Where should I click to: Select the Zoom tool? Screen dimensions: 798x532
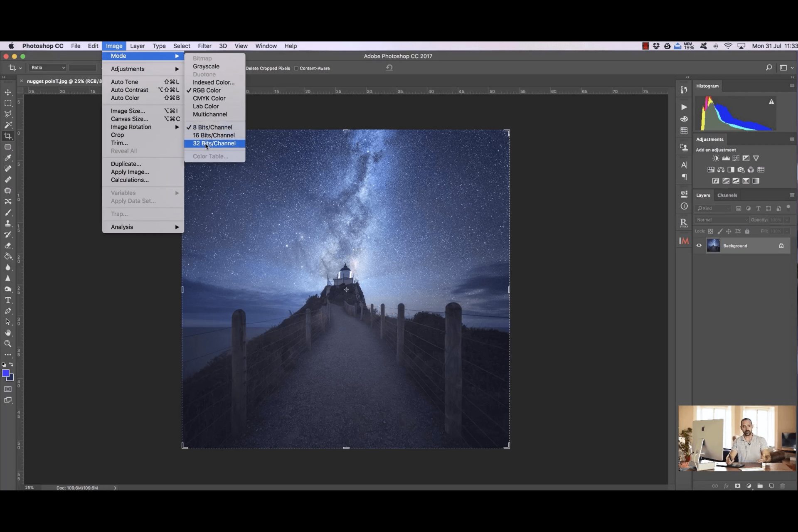tap(8, 344)
